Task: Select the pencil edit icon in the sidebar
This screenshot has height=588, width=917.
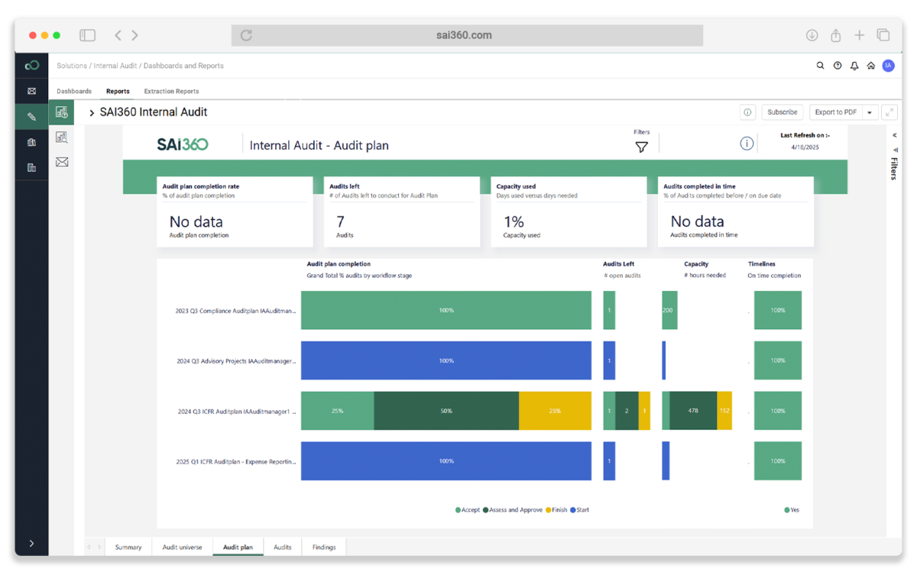Action: (x=31, y=115)
